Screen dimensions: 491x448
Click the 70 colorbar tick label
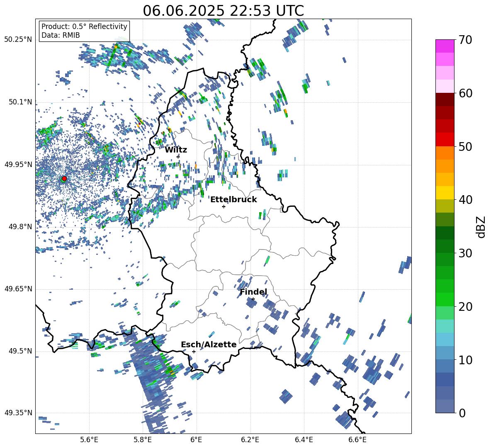pos(465,40)
